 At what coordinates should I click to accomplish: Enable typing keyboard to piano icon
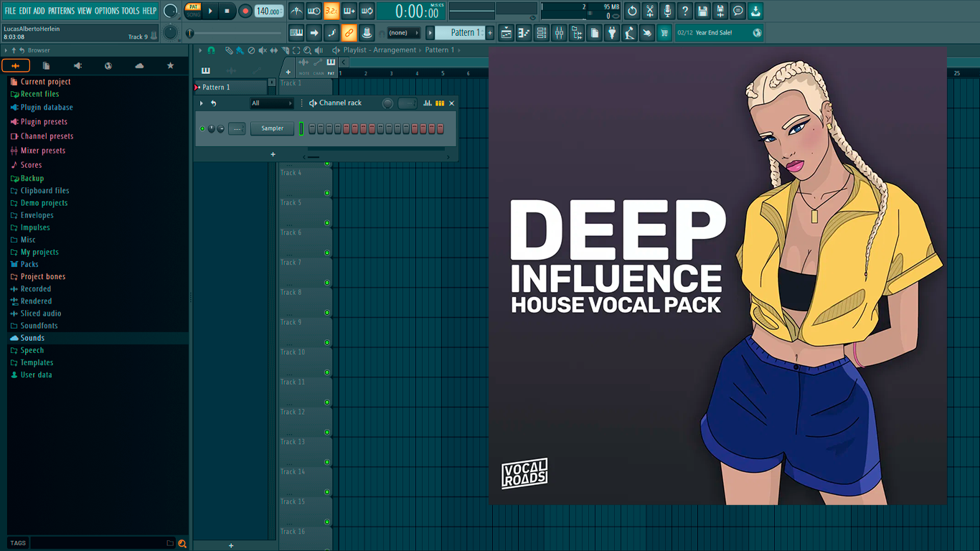tap(296, 32)
